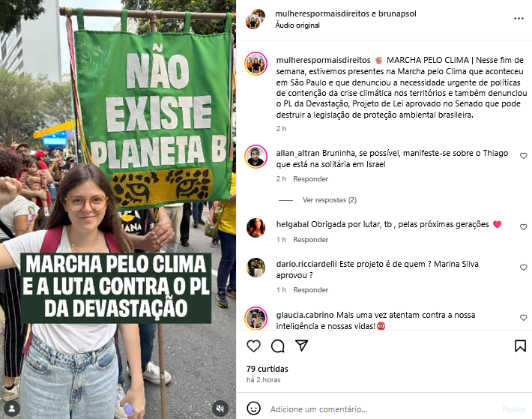Screen dimensions: 532x419
Task: Open glaucia.cabrino's profile picture
Action: 256,319
